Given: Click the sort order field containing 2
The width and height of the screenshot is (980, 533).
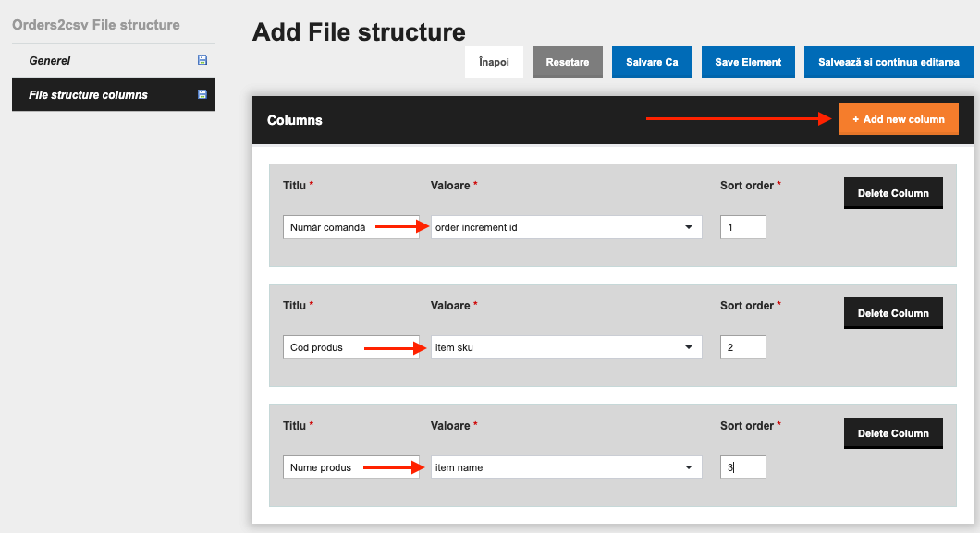Looking at the screenshot, I should (742, 347).
